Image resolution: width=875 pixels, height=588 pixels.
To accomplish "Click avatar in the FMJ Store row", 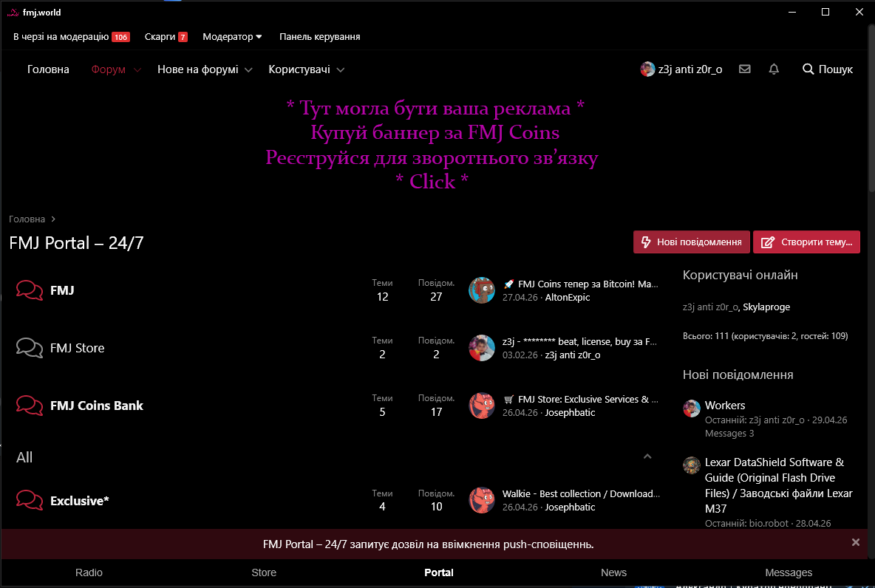I will click(482, 348).
